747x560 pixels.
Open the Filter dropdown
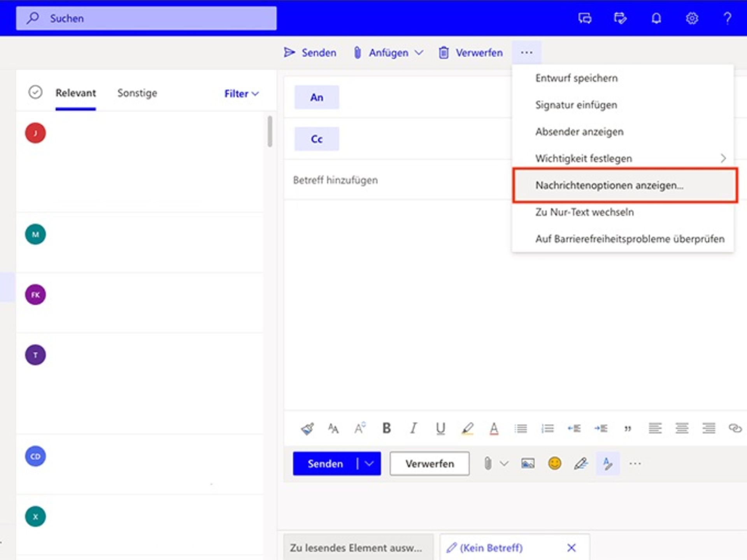[x=241, y=93]
